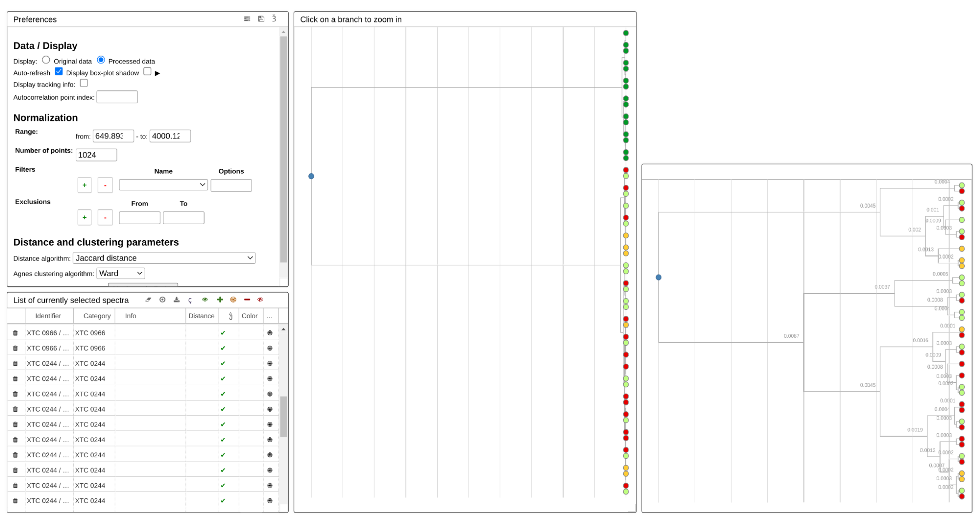Enable Display tracking info checkbox
Screen dimensions: 980x520
(x=84, y=83)
